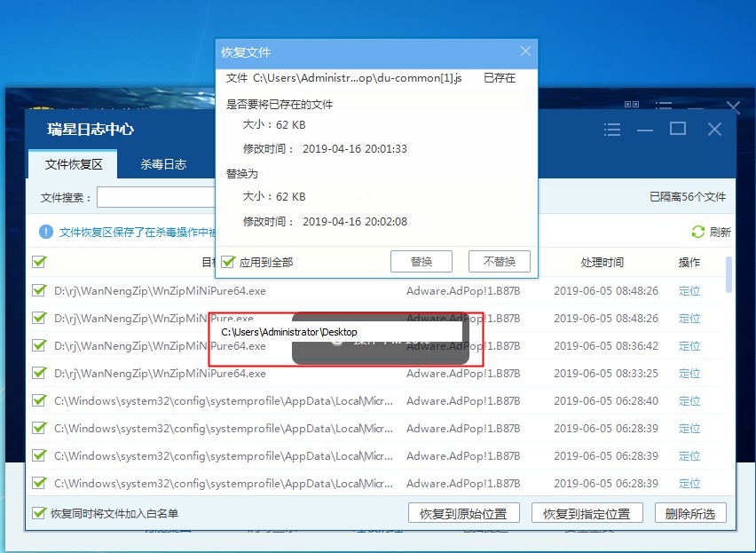756x553 pixels.
Task: Close the 恢复文件 dialog
Action: pos(525,51)
